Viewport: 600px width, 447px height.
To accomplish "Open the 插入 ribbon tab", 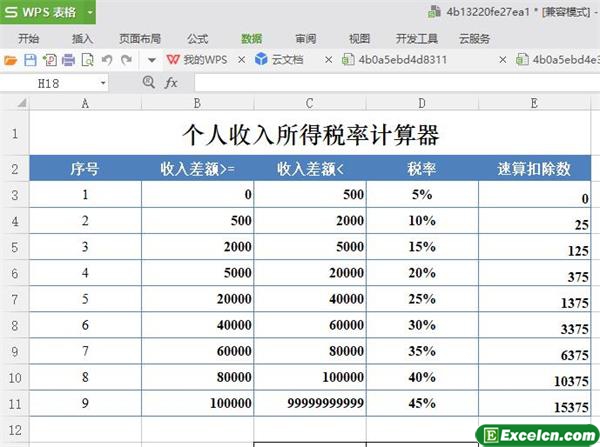I will 82,39.
